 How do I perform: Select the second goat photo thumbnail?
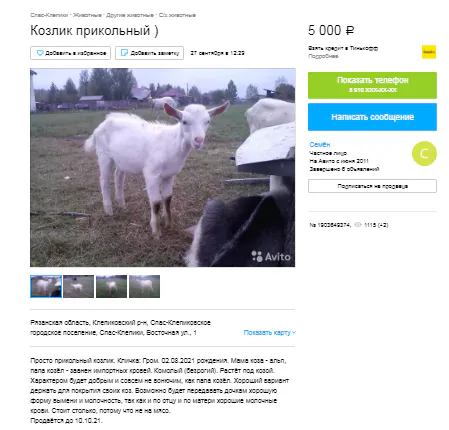[79, 286]
